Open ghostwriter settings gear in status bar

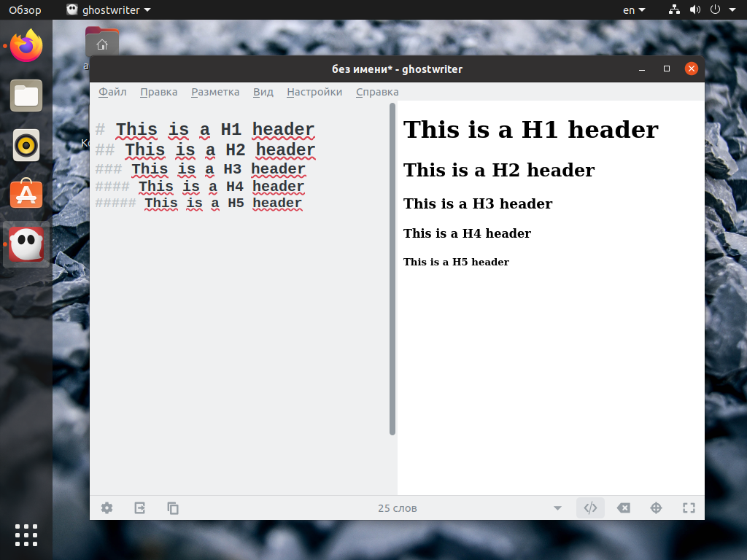point(107,508)
